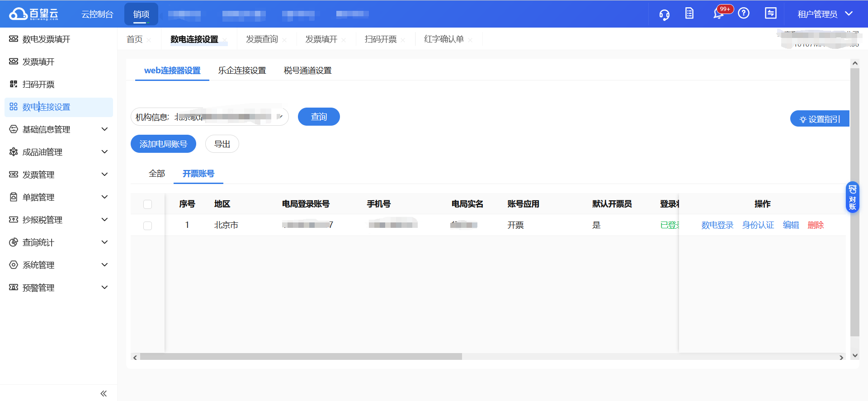Open the document list icon in header
Viewport: 868px width, 401px height.
click(689, 14)
